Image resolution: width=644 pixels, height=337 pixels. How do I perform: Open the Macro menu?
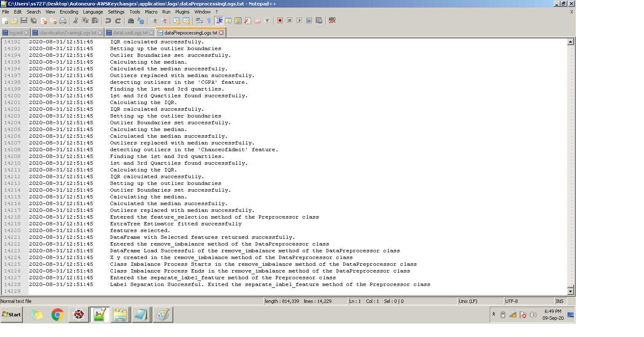[151, 12]
